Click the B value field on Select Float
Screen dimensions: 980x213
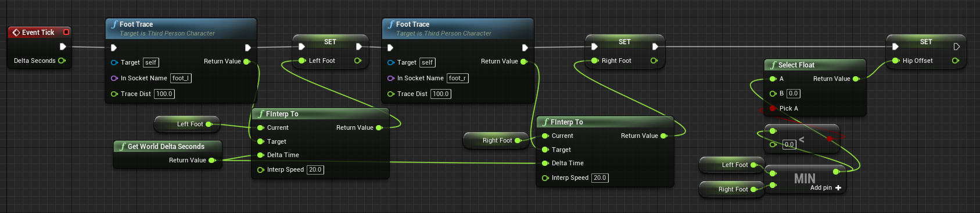pos(794,94)
